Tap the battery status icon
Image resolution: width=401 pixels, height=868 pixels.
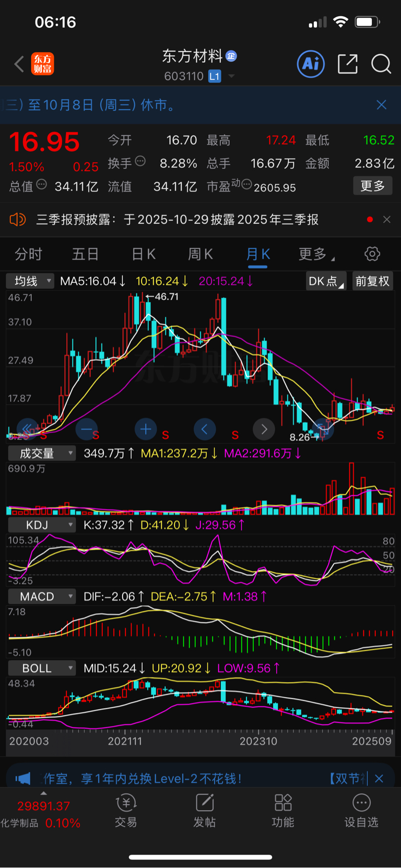368,22
